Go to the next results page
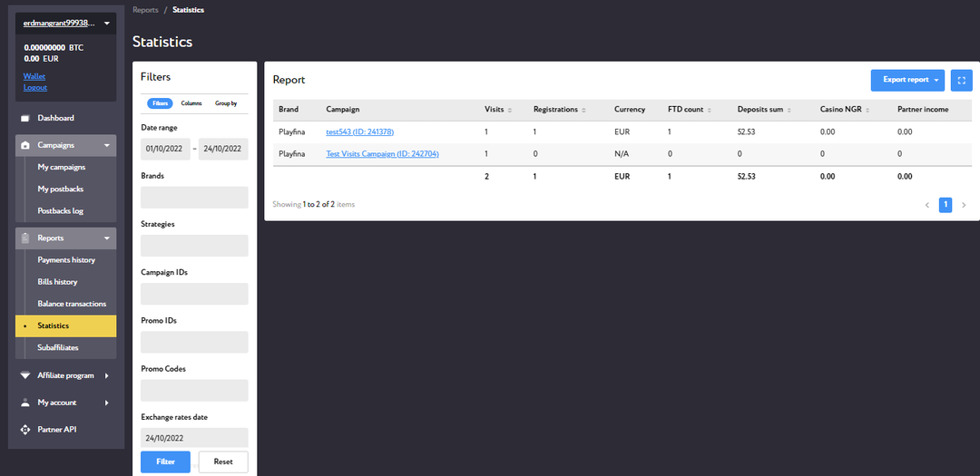This screenshot has height=476, width=980. tap(964, 205)
